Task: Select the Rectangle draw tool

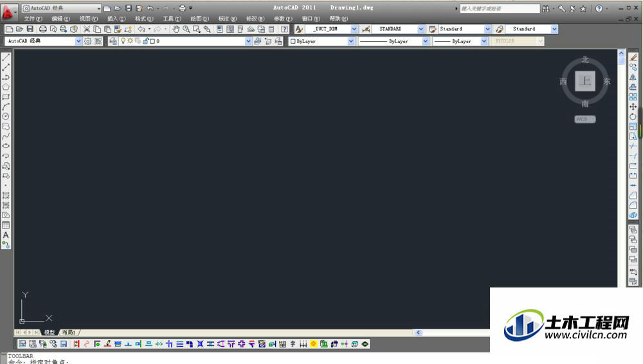Action: pyautogui.click(x=6, y=97)
